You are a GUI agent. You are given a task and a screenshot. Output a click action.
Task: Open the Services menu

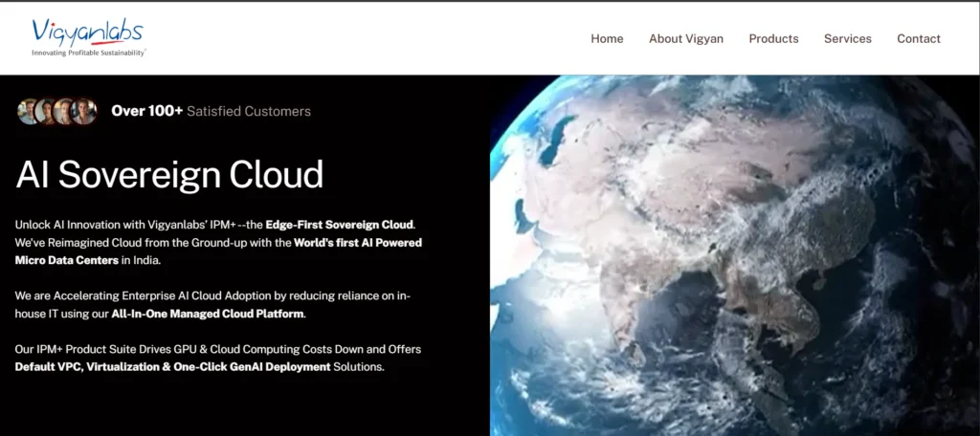[848, 39]
